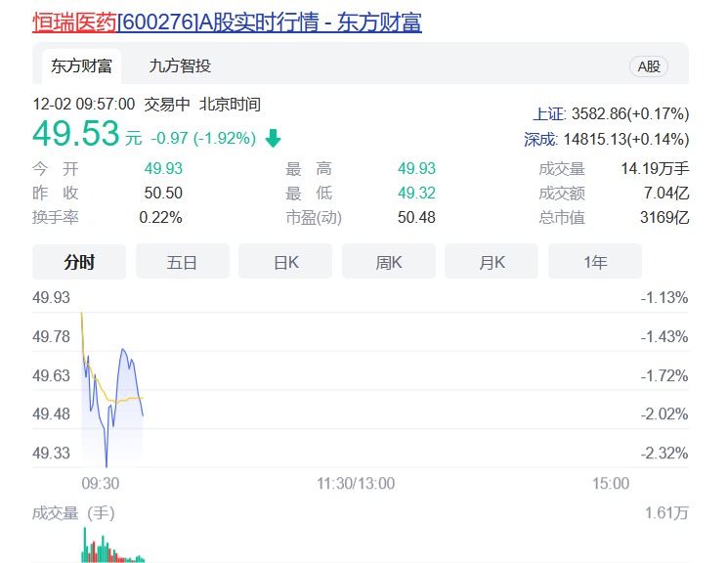Click the 成交量 value 14.19万手
Image resolution: width=728 pixels, height=563 pixels.
click(x=655, y=168)
